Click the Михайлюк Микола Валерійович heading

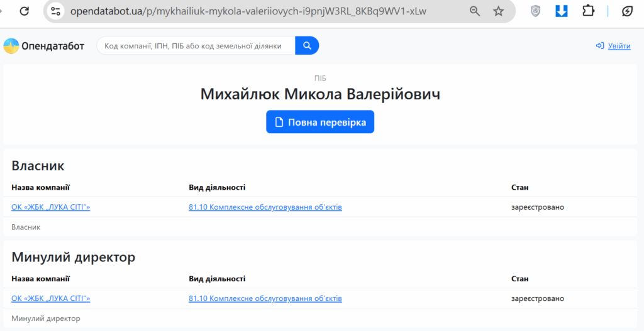[320, 94]
